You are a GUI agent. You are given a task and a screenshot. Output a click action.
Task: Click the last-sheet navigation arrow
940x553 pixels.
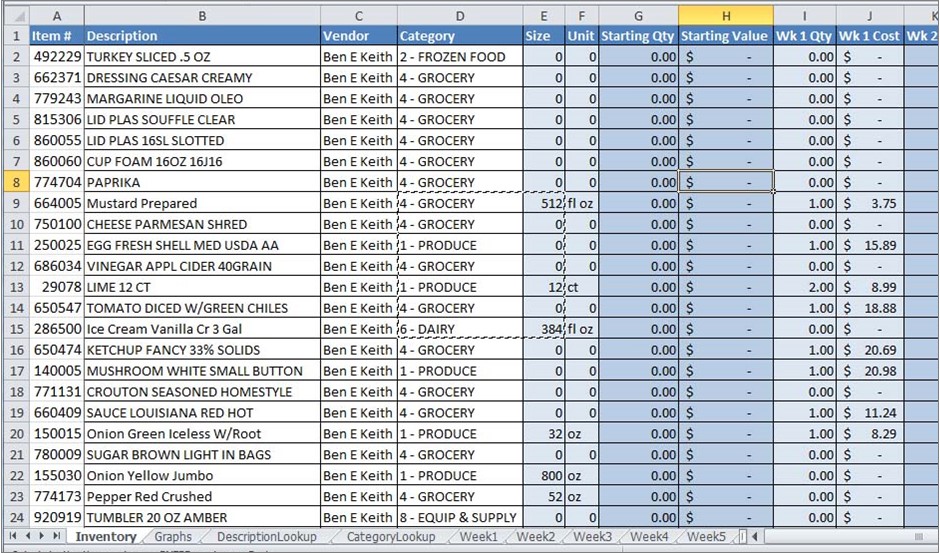(x=58, y=537)
